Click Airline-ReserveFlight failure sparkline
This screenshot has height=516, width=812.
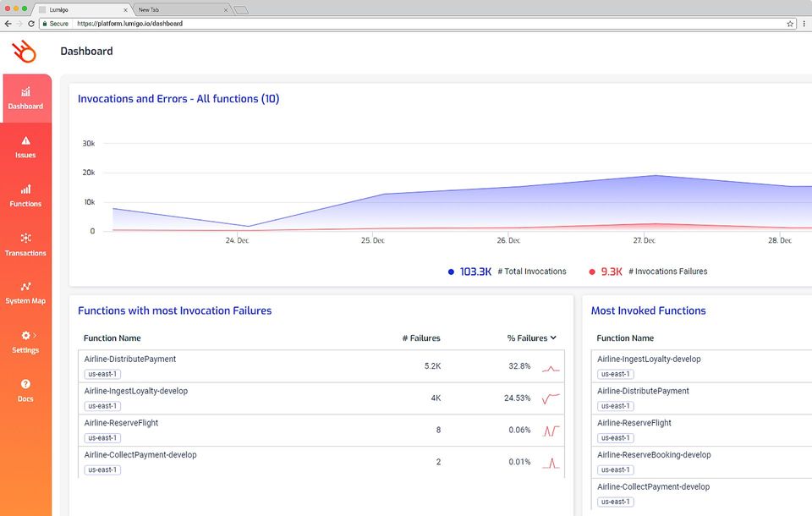[551, 431]
